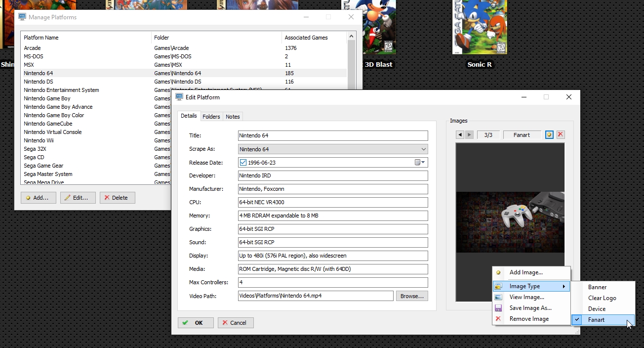Select the Nintendo DS platform row

pyautogui.click(x=184, y=82)
